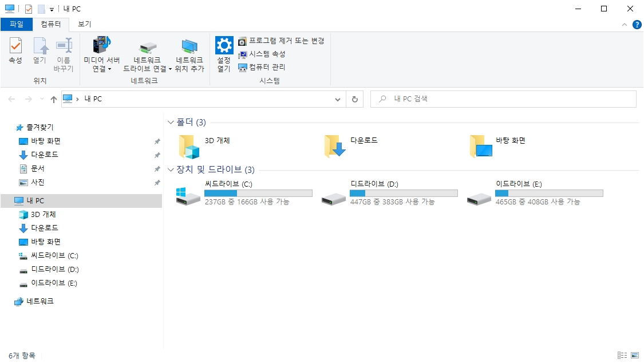Click 프로그램 제거 또는 변경

click(x=281, y=41)
